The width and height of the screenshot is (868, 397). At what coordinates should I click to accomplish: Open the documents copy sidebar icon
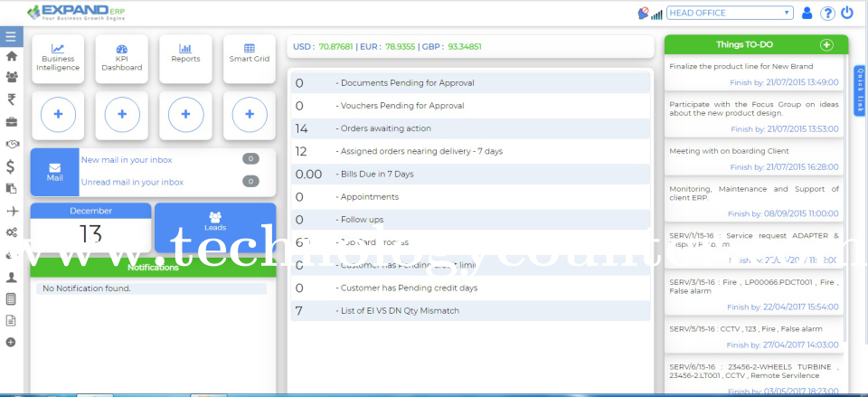click(x=11, y=189)
